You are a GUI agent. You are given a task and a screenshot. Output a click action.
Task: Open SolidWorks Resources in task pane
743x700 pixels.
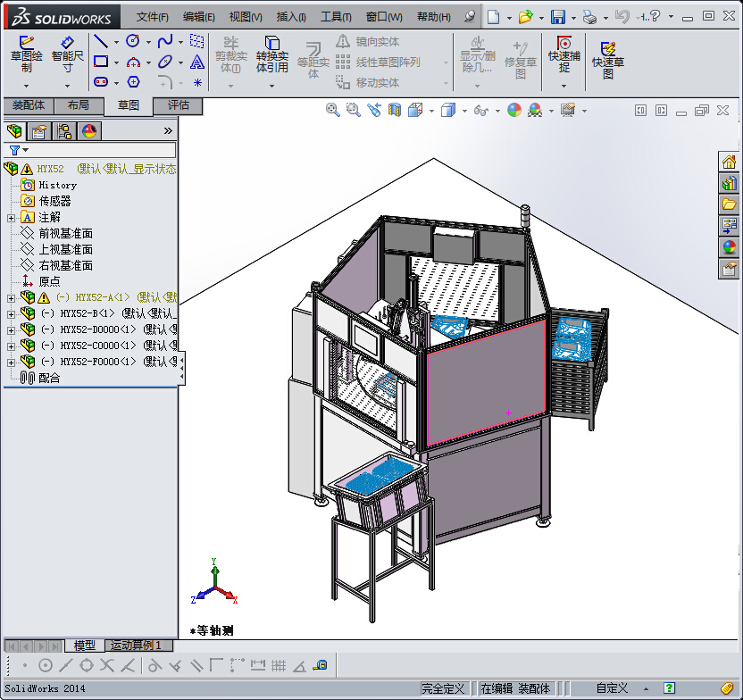click(x=729, y=162)
